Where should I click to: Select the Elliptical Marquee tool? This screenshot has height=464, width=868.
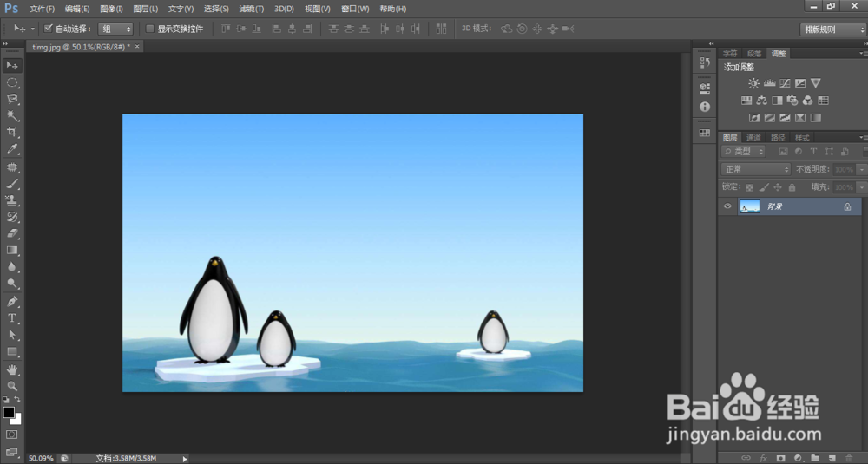11,82
